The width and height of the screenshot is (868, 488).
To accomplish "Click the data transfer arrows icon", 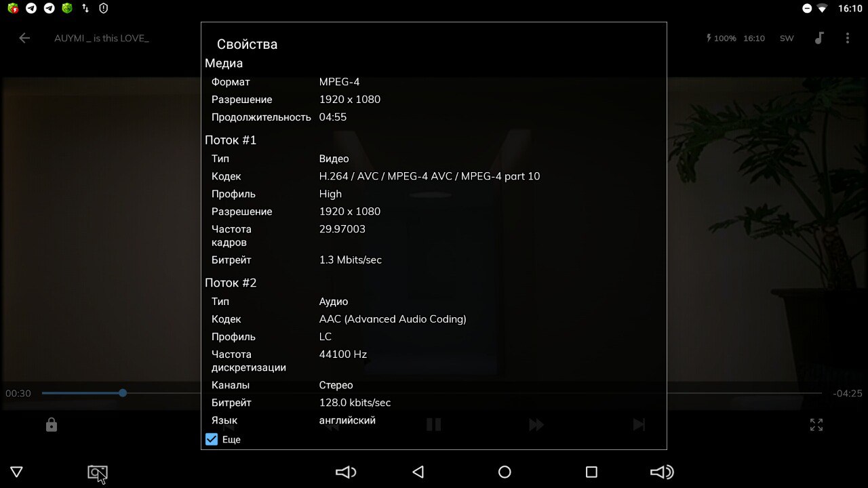I will pos(85,8).
